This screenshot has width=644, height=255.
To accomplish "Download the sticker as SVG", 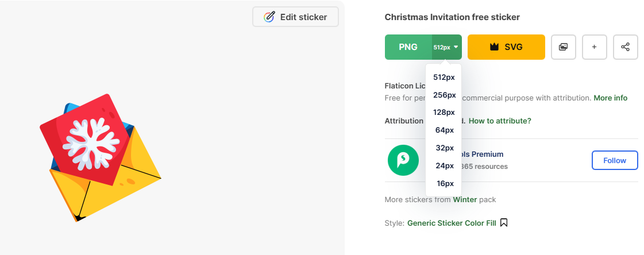I will (506, 47).
